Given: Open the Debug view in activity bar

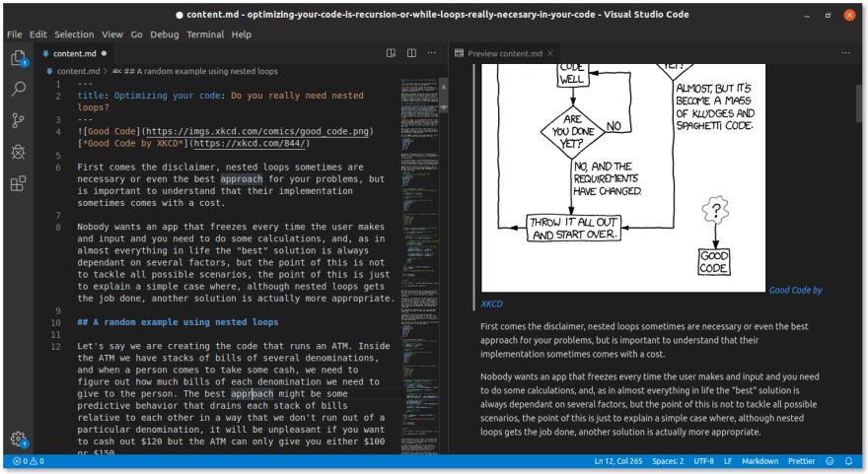Looking at the screenshot, I should [19, 152].
